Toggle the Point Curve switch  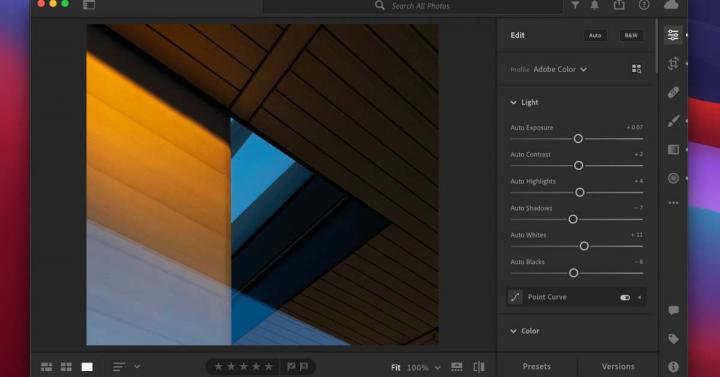click(x=625, y=298)
